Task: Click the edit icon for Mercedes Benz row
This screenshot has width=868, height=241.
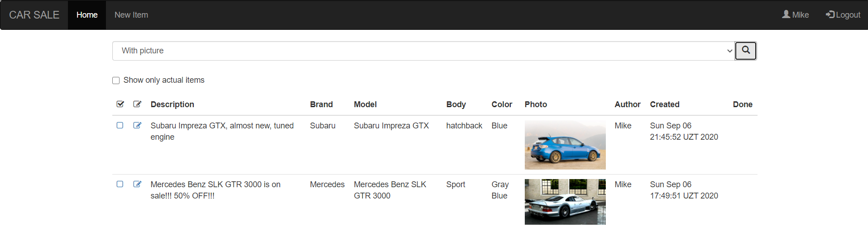Action: click(137, 184)
